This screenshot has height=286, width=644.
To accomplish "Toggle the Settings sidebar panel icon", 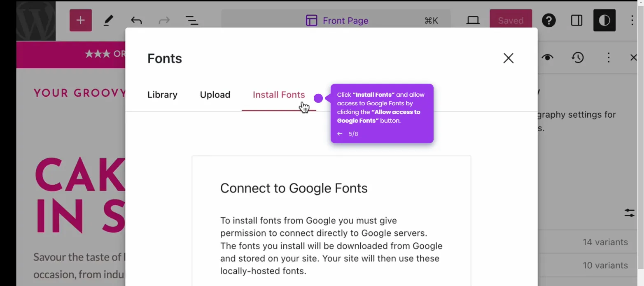I will [x=576, y=21].
